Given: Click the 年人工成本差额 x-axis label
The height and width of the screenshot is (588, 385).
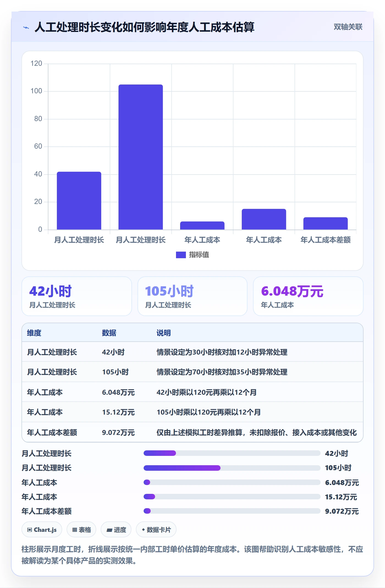Looking at the screenshot, I should (x=325, y=240).
